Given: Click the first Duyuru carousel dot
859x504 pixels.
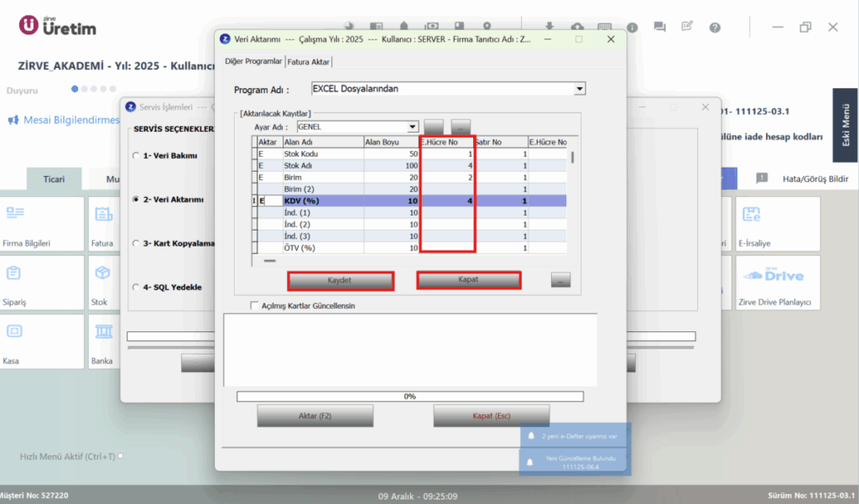Looking at the screenshot, I should (x=75, y=89).
